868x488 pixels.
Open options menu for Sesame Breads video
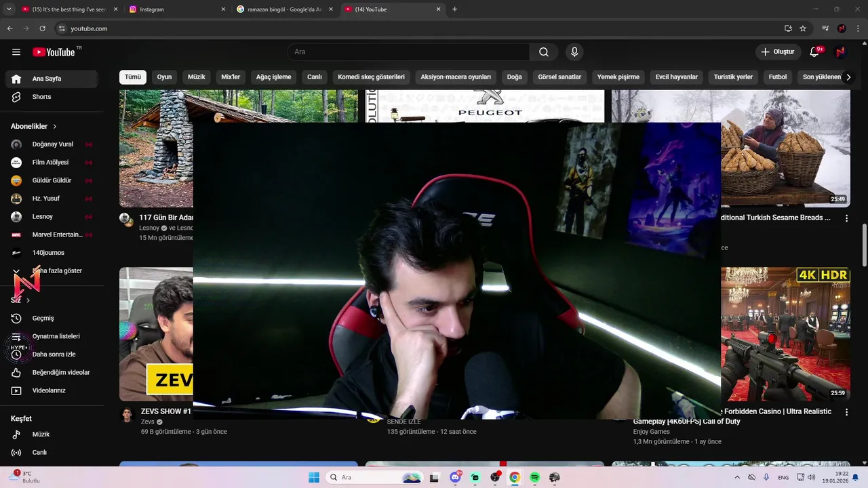coord(846,218)
